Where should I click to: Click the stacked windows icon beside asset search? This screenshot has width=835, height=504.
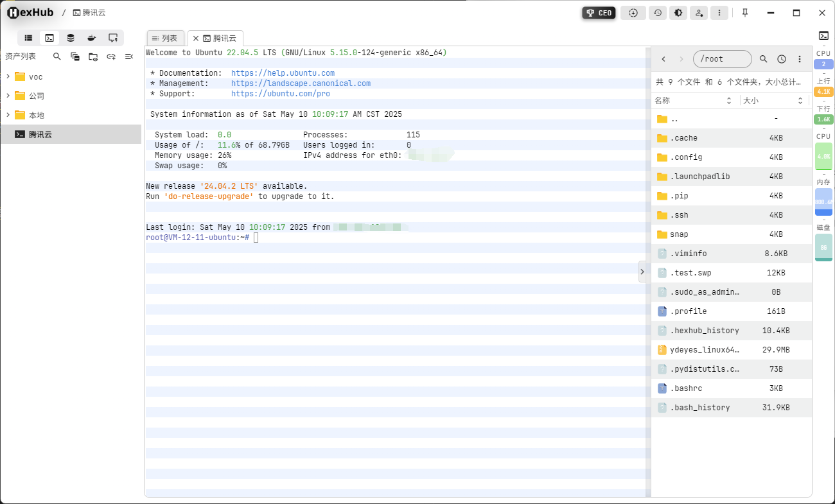(75, 56)
